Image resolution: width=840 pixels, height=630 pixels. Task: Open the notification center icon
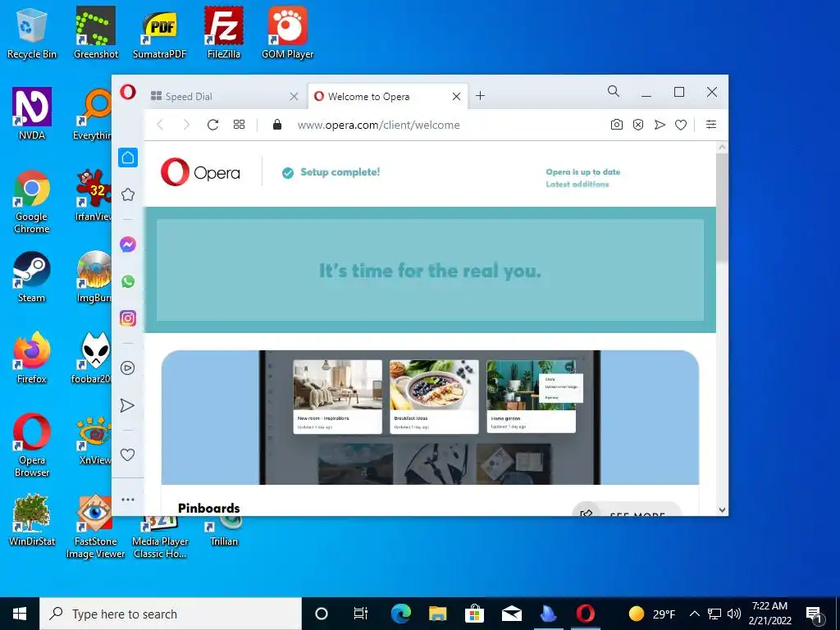tap(815, 614)
